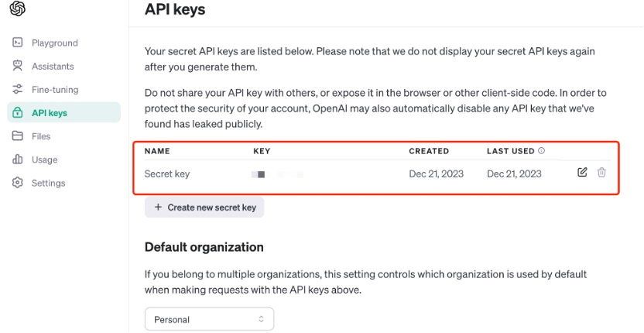Click the Playground sidebar icon
The image size is (644, 333).
(17, 43)
